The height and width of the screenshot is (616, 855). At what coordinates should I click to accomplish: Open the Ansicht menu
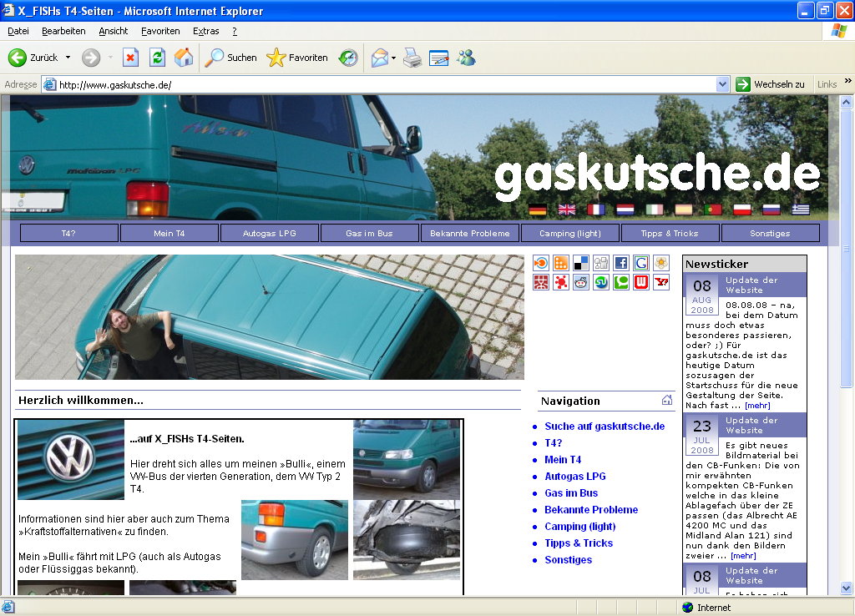(114, 31)
